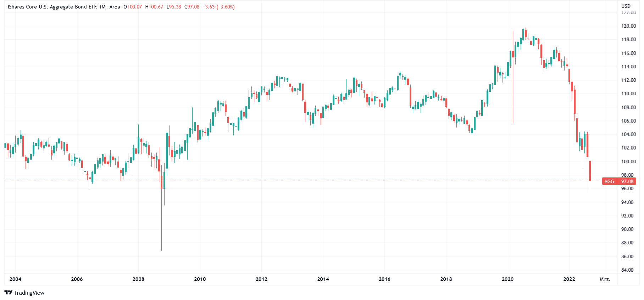Click the Mrz. time axis label
Image resolution: width=644 pixels, height=300 pixels.
[x=605, y=279]
